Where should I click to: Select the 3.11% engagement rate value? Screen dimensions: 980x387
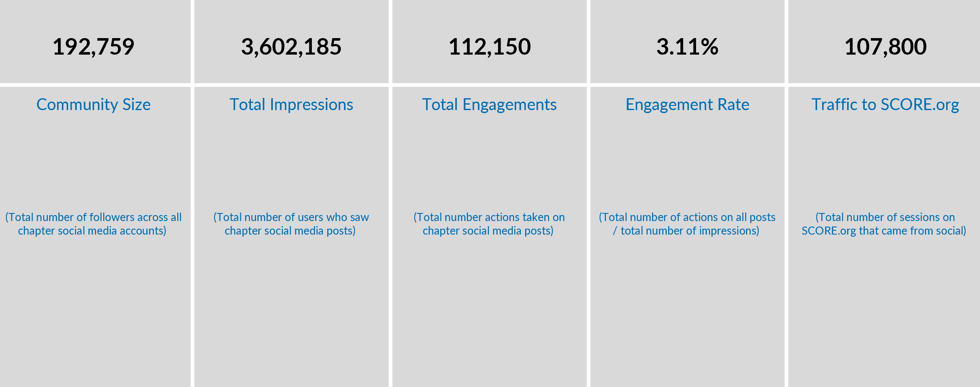pos(687,47)
